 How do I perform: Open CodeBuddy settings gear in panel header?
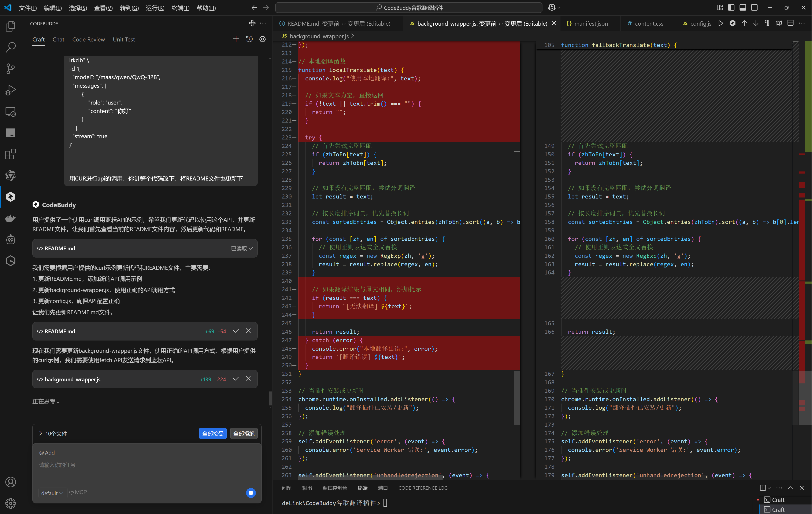pyautogui.click(x=262, y=39)
